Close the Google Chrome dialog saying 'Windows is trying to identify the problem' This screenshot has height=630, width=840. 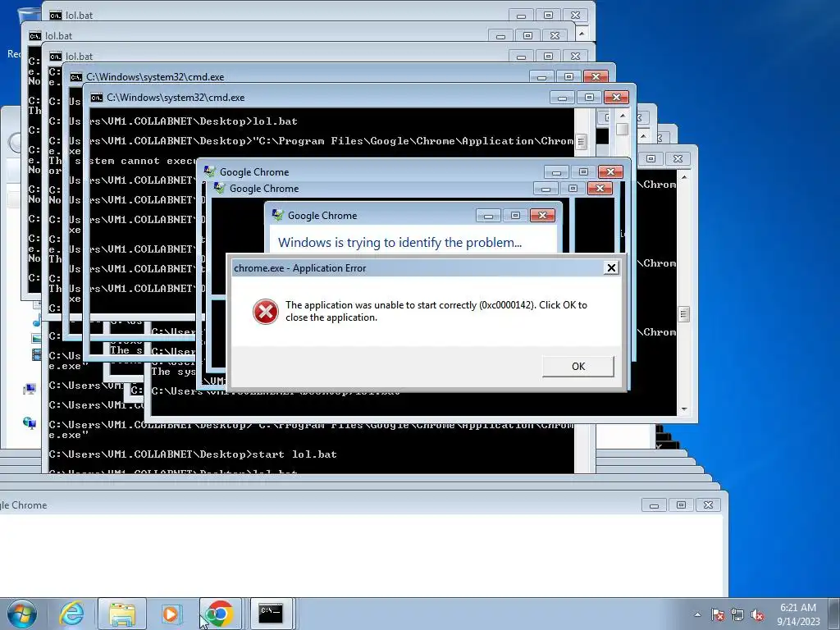[x=542, y=216]
